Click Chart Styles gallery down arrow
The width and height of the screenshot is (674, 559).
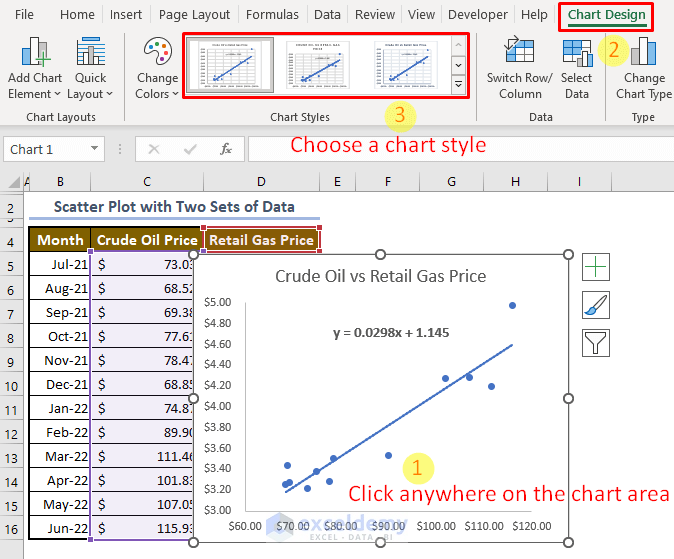pos(459,65)
